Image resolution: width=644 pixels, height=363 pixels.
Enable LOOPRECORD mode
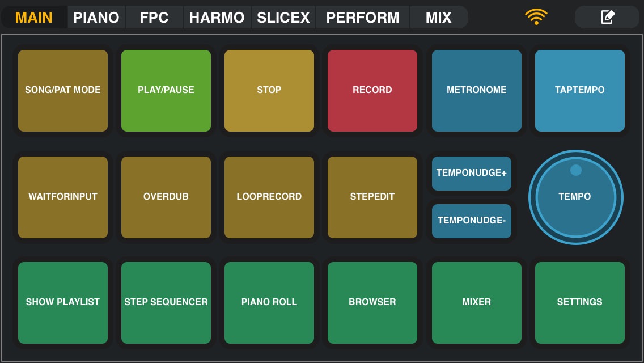click(269, 197)
